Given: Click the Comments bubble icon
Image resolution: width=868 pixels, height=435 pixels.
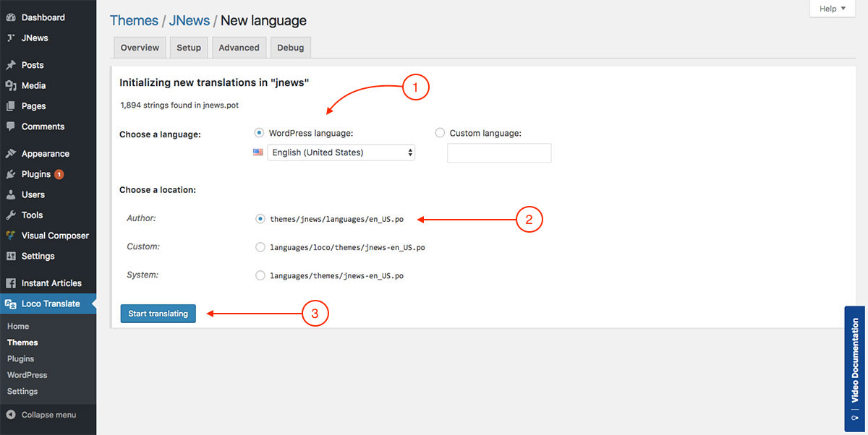Looking at the screenshot, I should click(11, 126).
